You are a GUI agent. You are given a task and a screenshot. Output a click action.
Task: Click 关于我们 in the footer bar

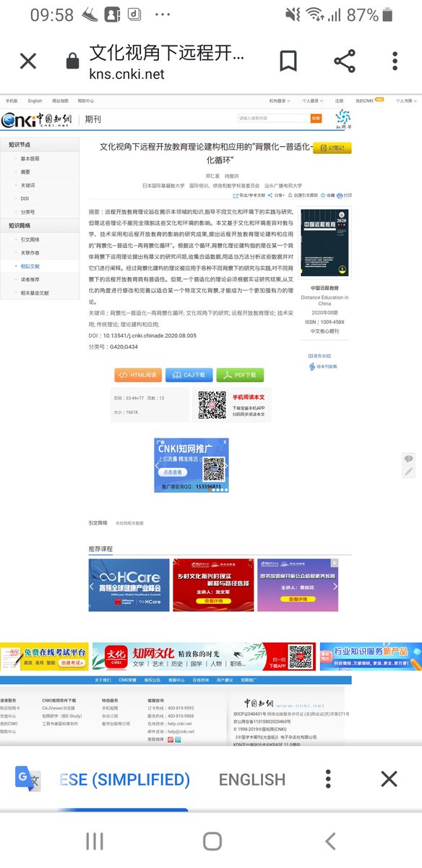point(103,681)
